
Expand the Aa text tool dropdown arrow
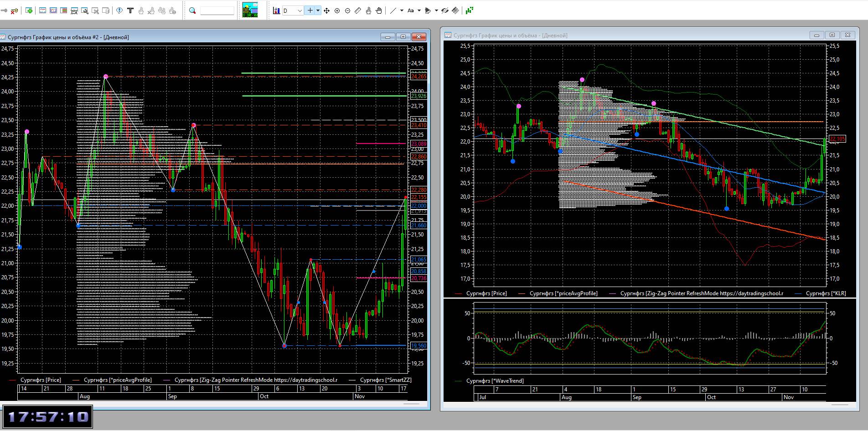pyautogui.click(x=419, y=10)
